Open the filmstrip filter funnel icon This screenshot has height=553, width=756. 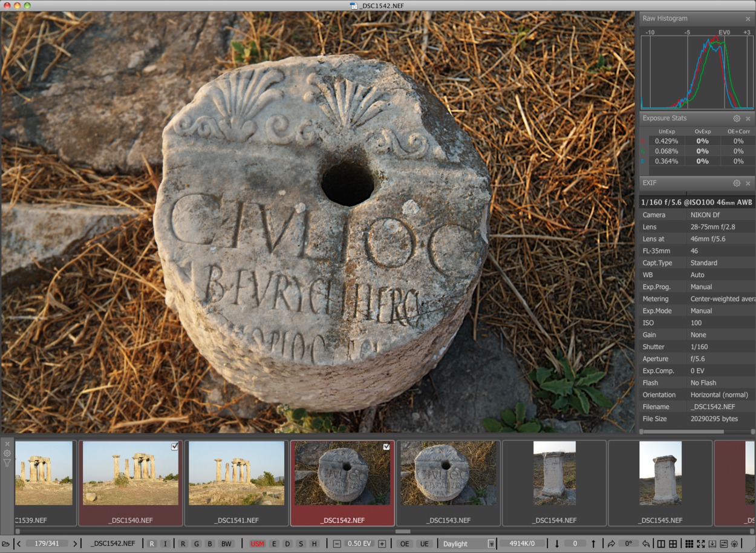(7, 463)
